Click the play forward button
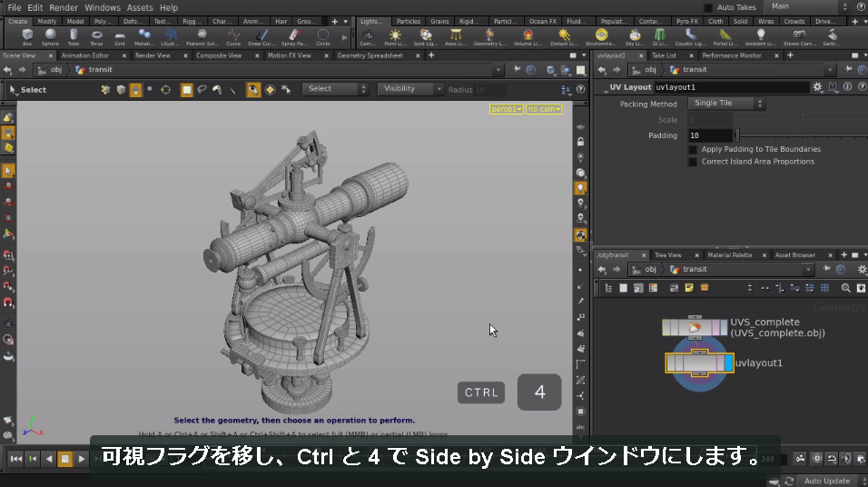The image size is (868, 487). coord(82,459)
